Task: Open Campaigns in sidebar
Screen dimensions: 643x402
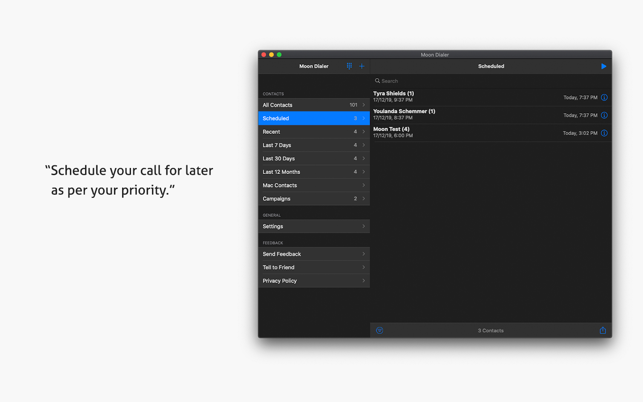Action: click(x=314, y=199)
